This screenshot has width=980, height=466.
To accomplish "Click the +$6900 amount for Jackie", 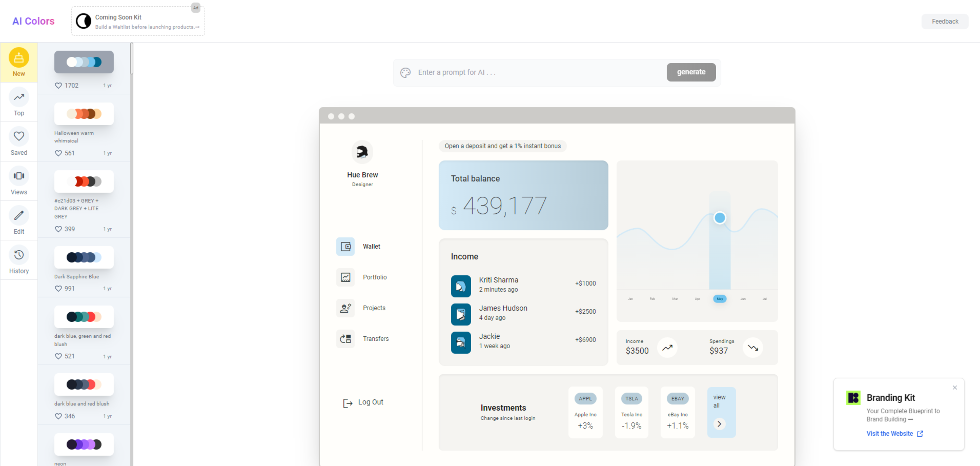I will pyautogui.click(x=585, y=340).
